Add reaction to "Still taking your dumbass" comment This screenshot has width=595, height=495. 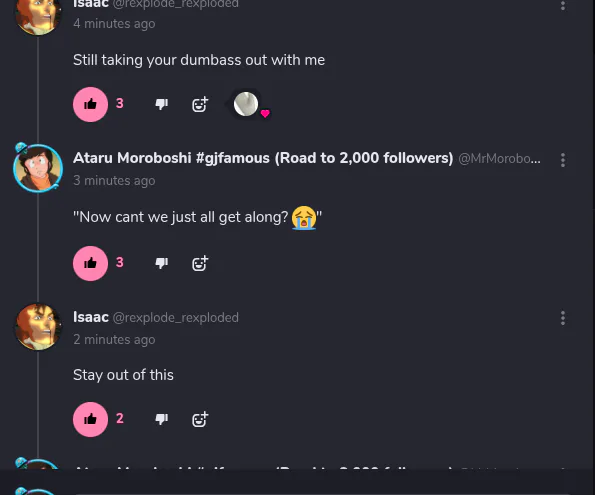pos(200,104)
